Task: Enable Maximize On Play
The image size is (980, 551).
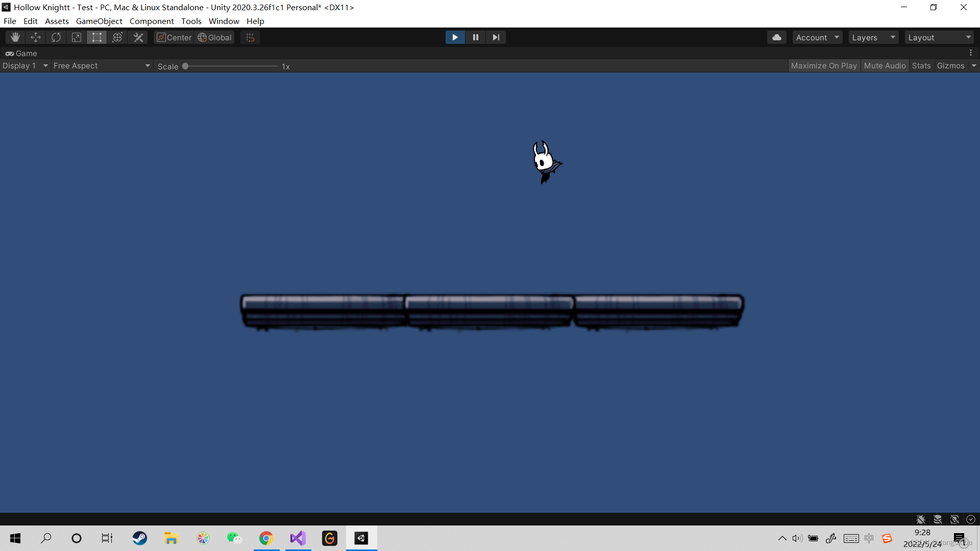Action: tap(823, 66)
